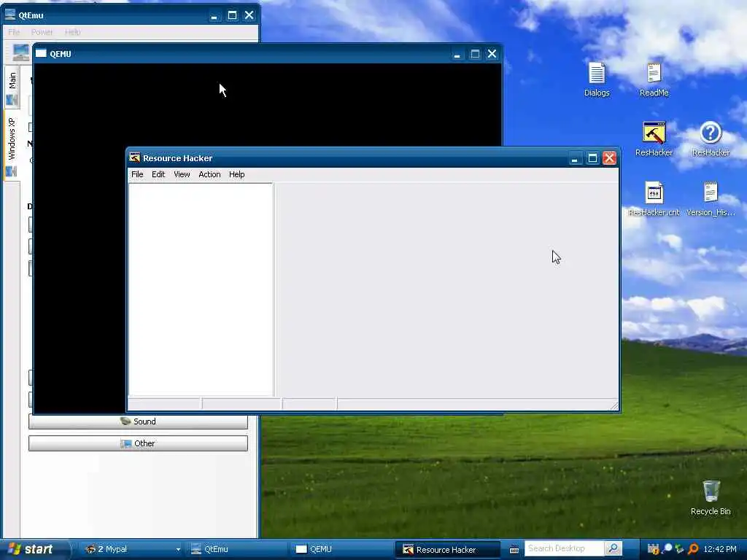Open the File menu in Resource Hacker
The height and width of the screenshot is (560, 747).
137,174
